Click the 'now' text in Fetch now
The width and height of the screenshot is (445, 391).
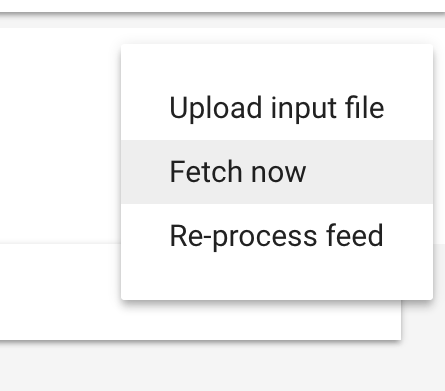click(279, 173)
